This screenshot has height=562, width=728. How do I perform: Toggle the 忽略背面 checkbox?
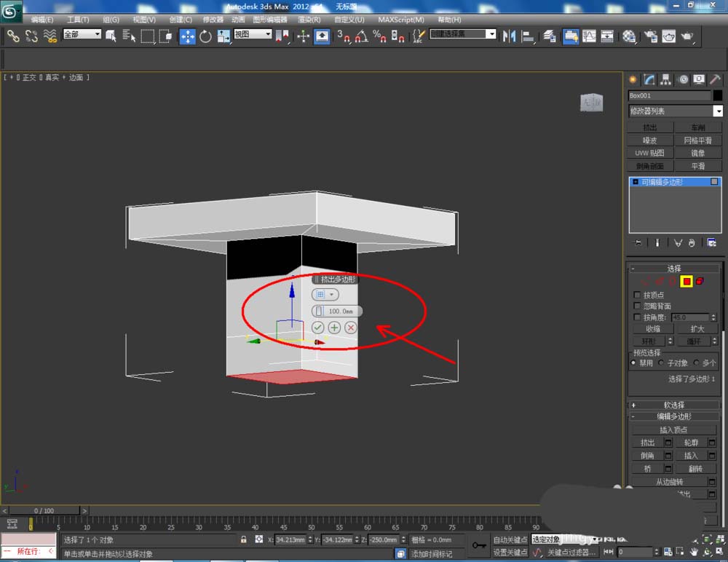pos(638,306)
